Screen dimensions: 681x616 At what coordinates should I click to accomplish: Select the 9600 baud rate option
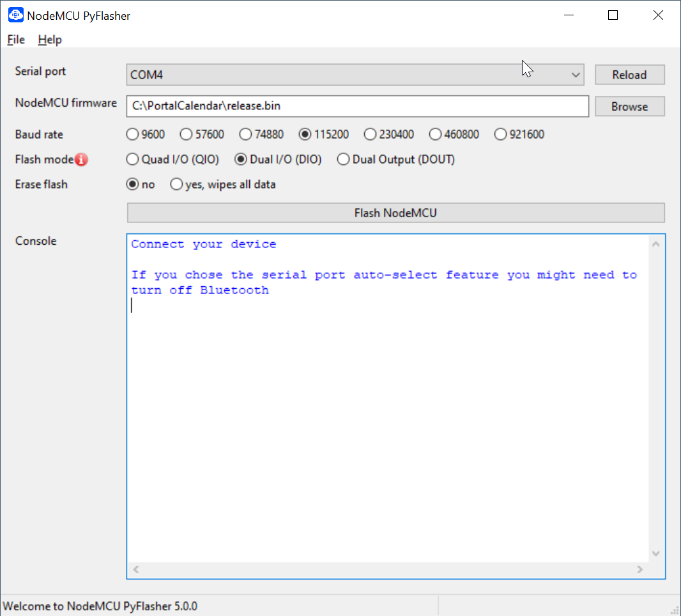click(x=146, y=134)
